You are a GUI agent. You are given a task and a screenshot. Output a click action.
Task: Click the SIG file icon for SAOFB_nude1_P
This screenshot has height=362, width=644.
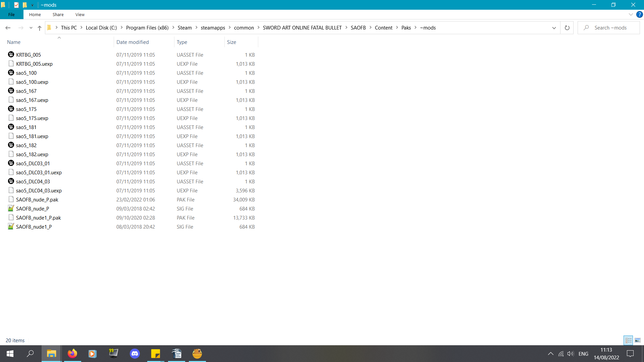click(11, 227)
